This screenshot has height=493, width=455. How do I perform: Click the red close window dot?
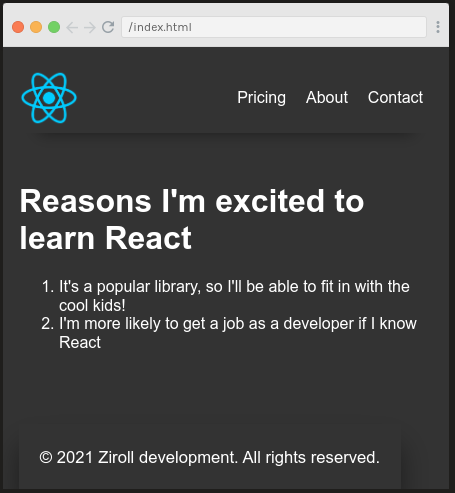coord(18,27)
